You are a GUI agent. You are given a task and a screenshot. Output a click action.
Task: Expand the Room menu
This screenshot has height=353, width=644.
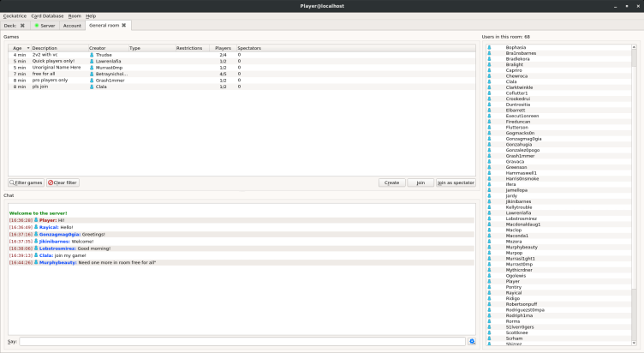[x=75, y=15]
